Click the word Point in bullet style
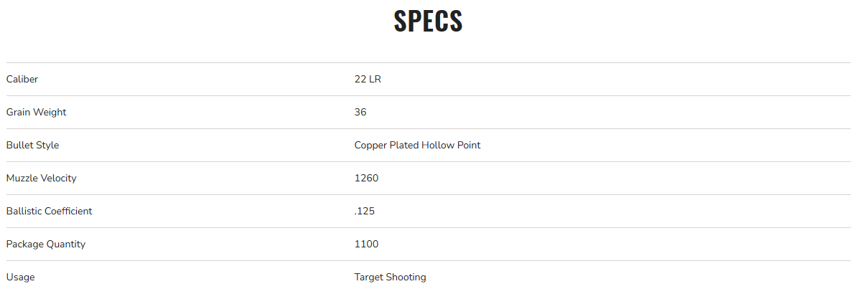The image size is (868, 299). [x=468, y=146]
